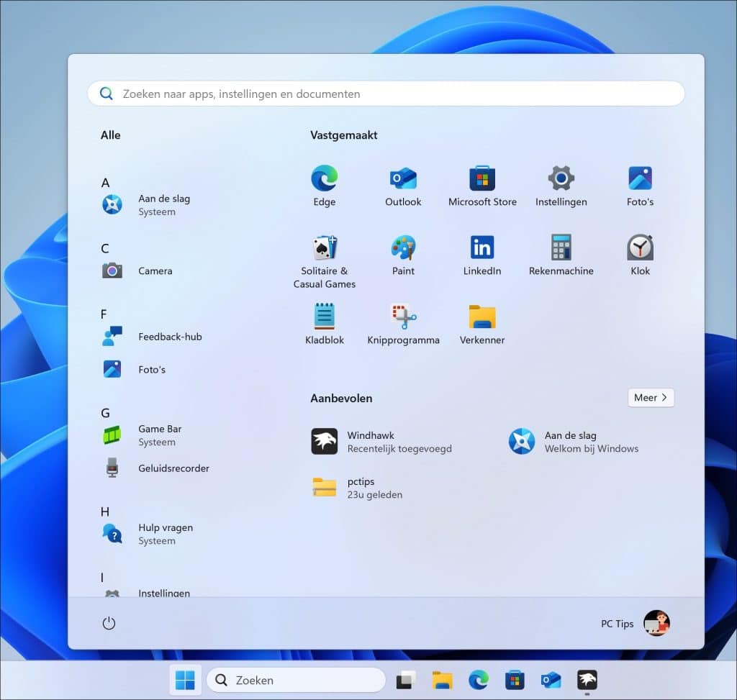Open PC Tips user account menu

pos(636,624)
